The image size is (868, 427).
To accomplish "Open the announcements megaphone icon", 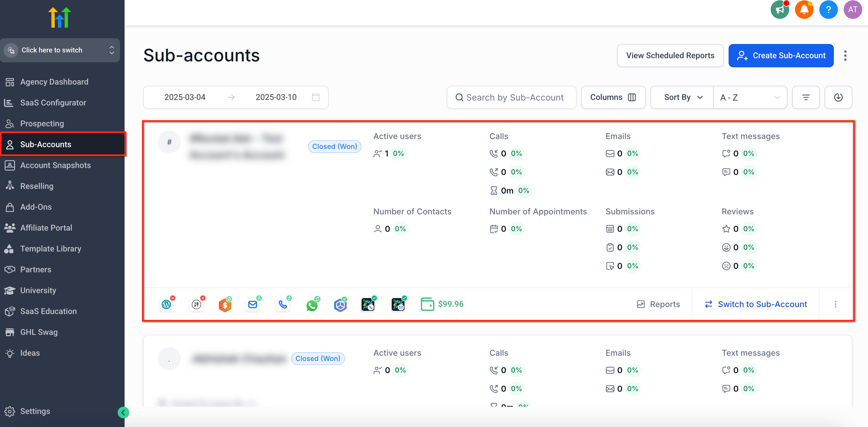I will coord(779,10).
